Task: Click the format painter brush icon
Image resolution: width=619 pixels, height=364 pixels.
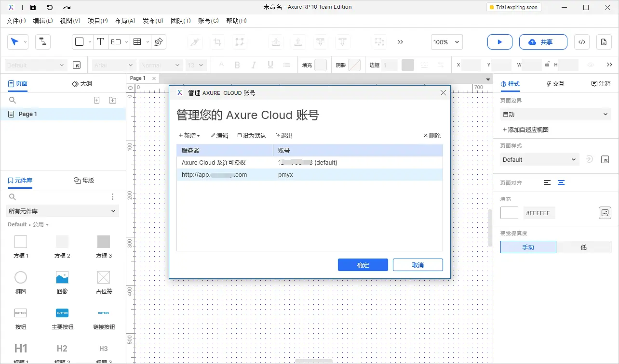Action: pyautogui.click(x=195, y=42)
